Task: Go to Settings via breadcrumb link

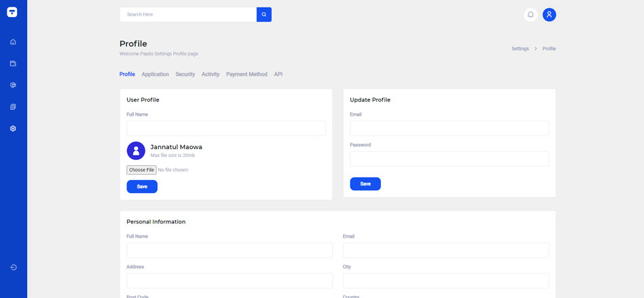Action: coord(520,49)
